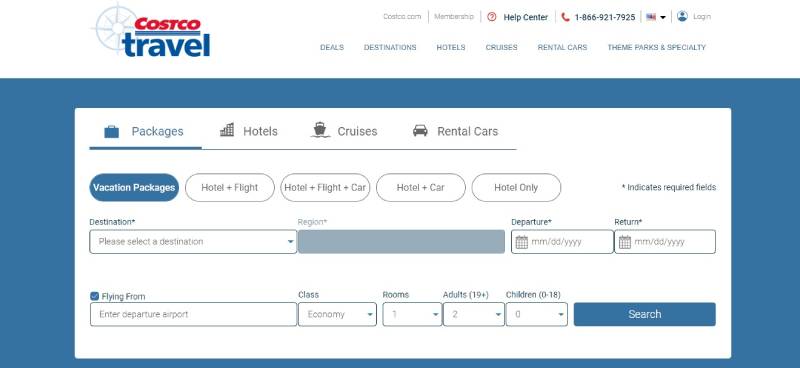Open the Help Center link
The height and width of the screenshot is (368, 800).
[x=526, y=17]
